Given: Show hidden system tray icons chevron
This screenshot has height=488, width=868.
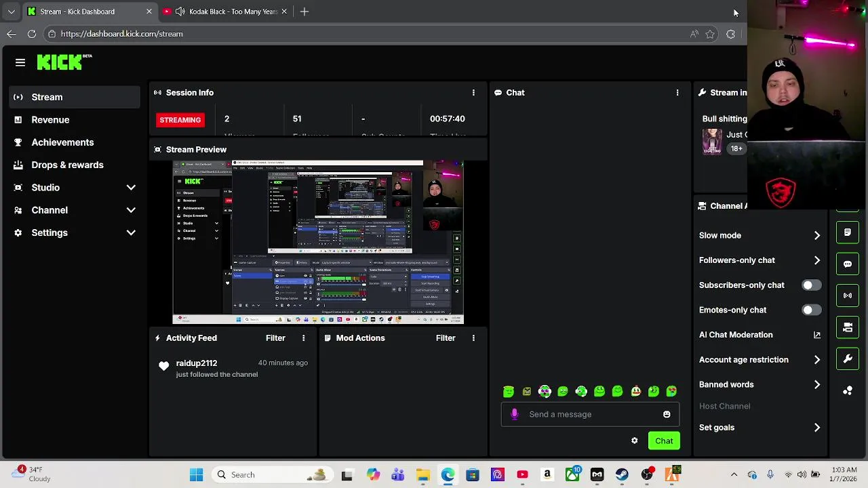Looking at the screenshot, I should (734, 474).
